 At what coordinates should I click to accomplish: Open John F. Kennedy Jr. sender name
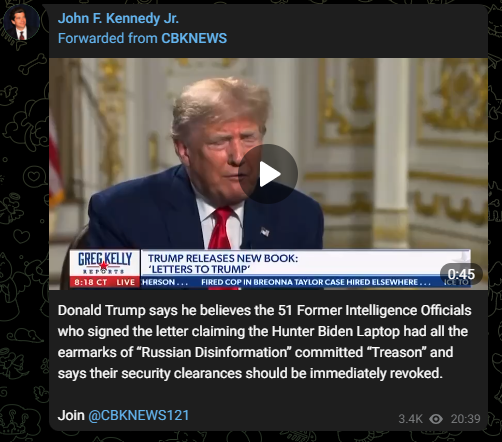click(x=118, y=18)
